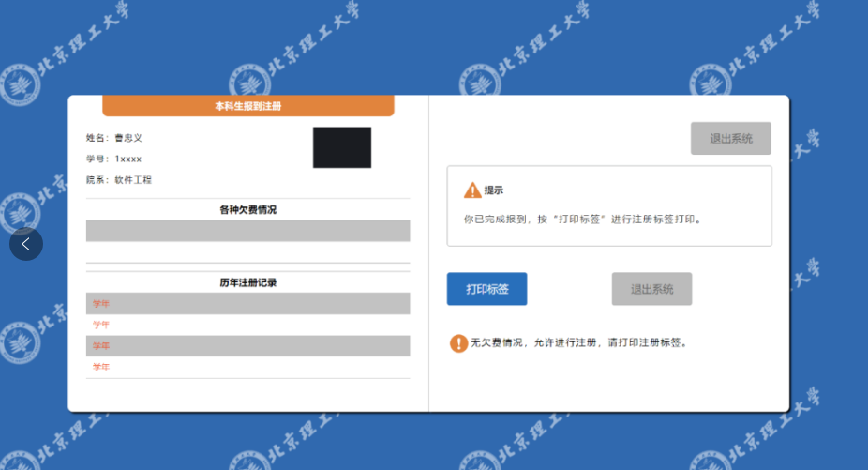Click the 无欠费情况 status message text
The height and width of the screenshot is (470, 868).
point(579,343)
